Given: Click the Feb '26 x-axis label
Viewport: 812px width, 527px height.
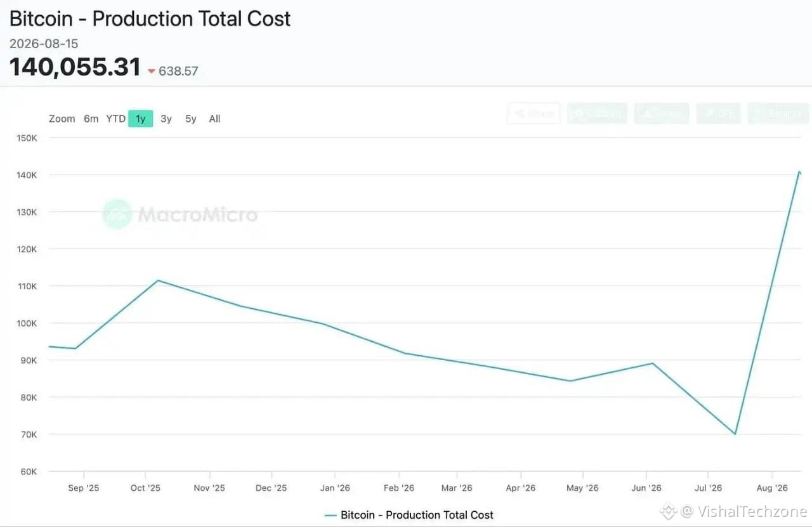Looking at the screenshot, I should click(399, 488).
